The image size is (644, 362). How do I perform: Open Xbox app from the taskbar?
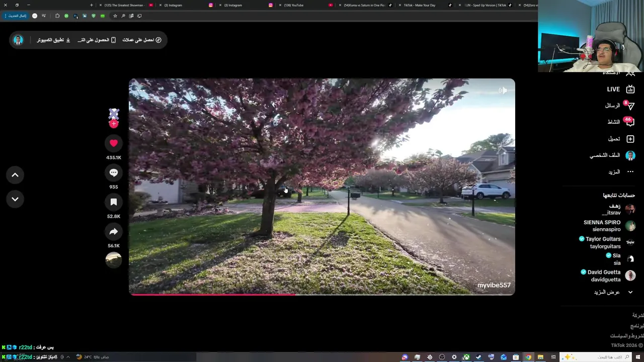click(466, 357)
